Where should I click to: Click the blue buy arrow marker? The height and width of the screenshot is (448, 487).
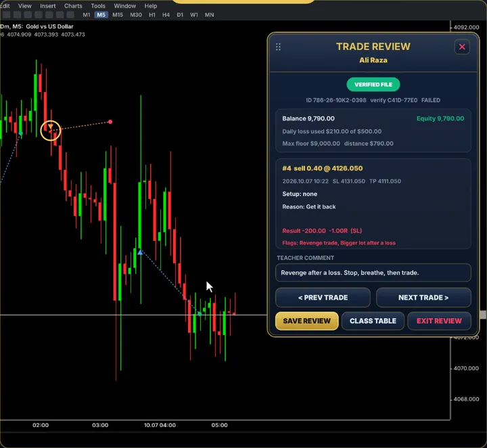click(140, 252)
